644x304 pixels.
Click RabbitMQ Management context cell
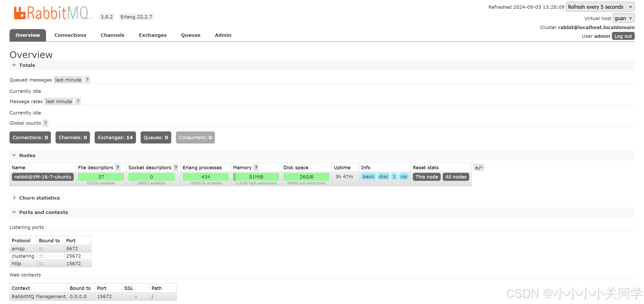(39, 297)
